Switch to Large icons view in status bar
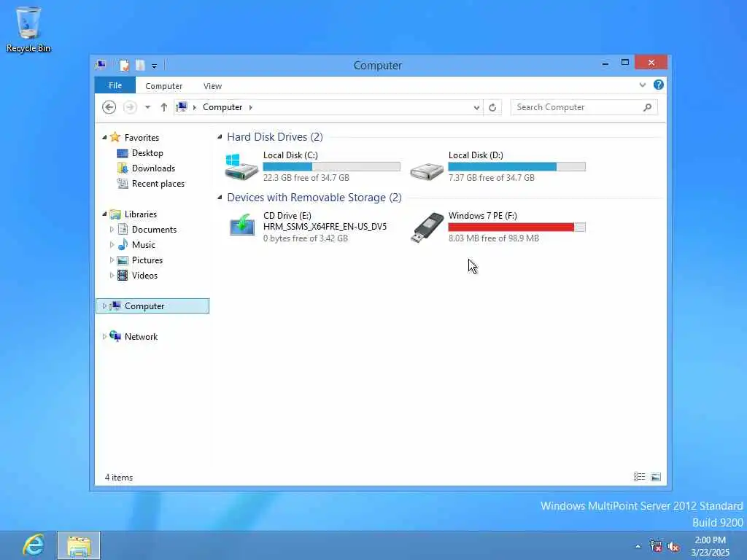747x560 pixels. (x=656, y=477)
